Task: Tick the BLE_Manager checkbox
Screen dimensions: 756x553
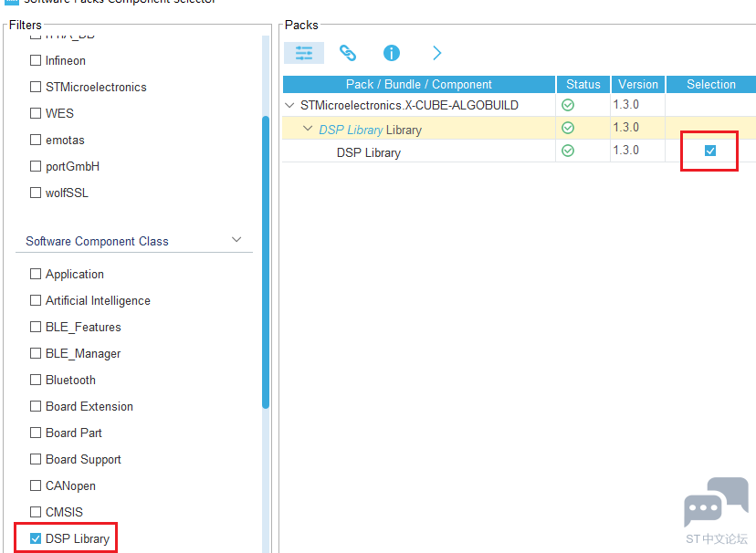Action: 36,353
